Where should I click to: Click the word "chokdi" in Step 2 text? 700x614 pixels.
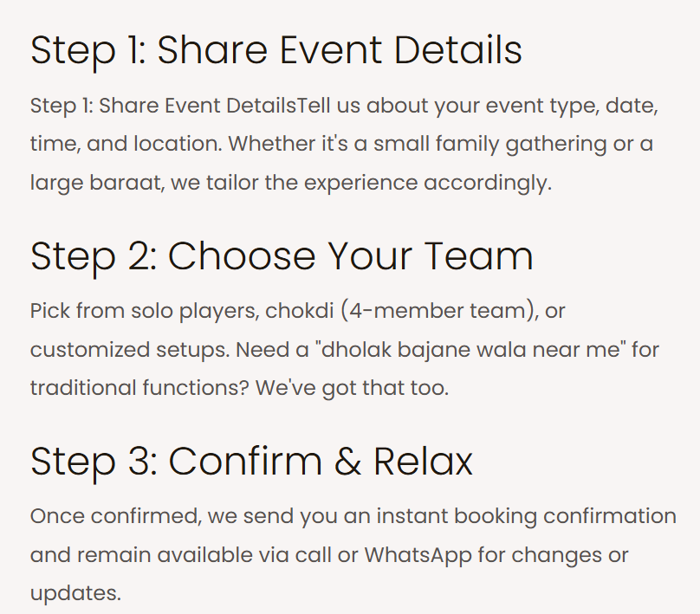(300, 311)
